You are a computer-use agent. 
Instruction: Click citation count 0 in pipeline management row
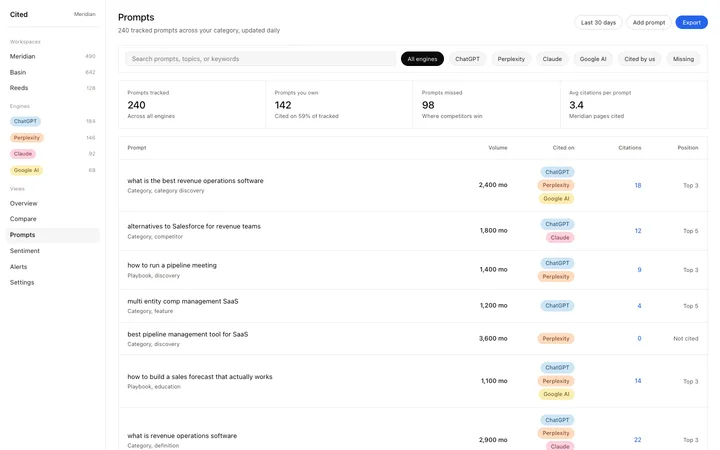click(639, 339)
